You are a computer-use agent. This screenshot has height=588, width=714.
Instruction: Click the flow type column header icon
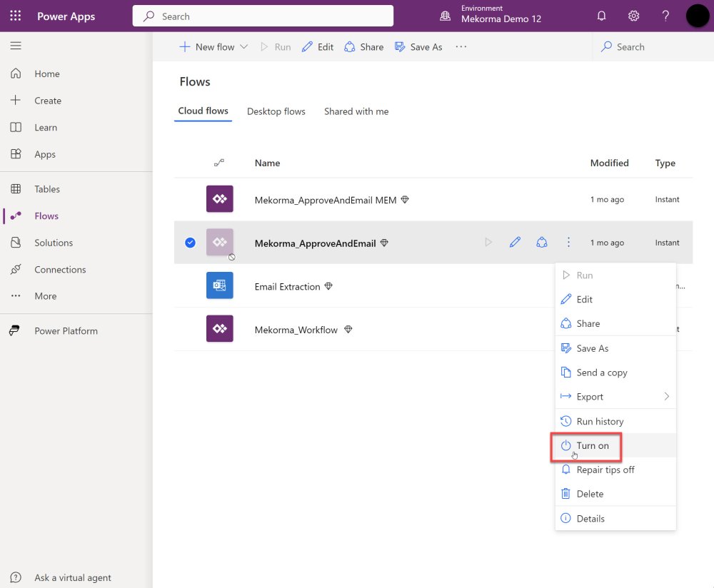[219, 163]
